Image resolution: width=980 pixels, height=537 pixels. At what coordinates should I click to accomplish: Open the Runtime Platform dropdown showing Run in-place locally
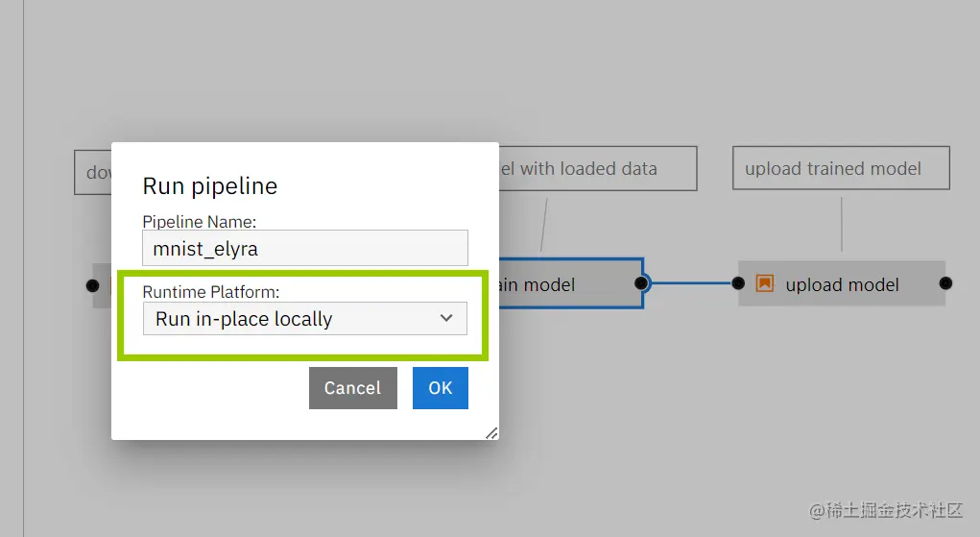coord(304,319)
